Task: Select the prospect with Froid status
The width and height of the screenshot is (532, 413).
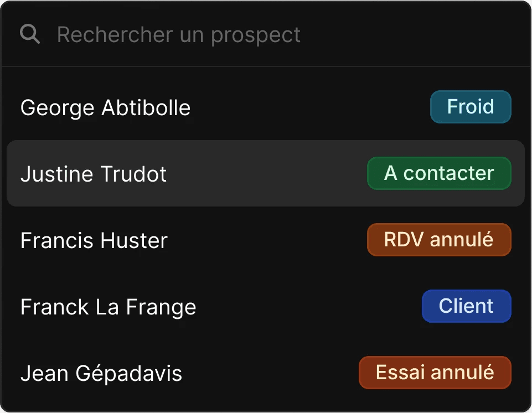Action: point(266,106)
